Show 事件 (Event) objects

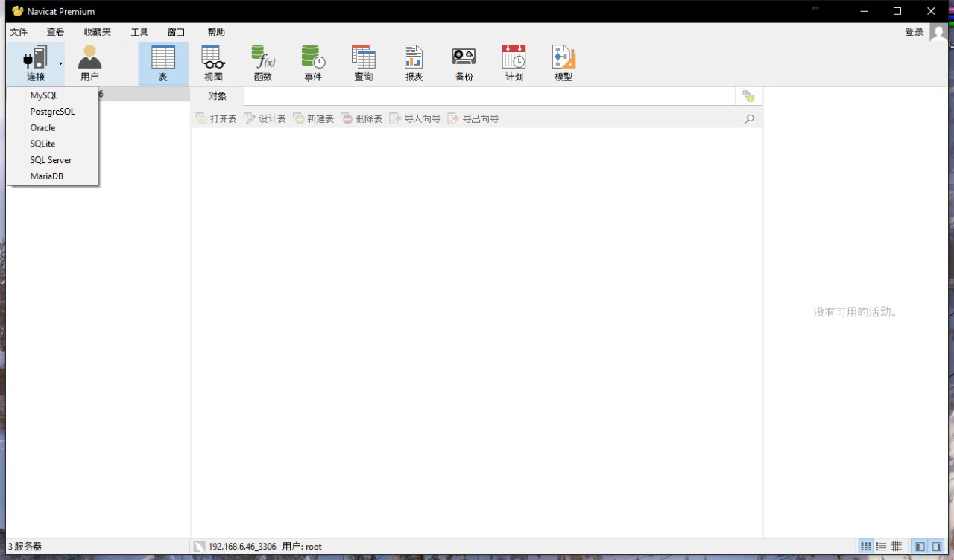pyautogui.click(x=313, y=57)
